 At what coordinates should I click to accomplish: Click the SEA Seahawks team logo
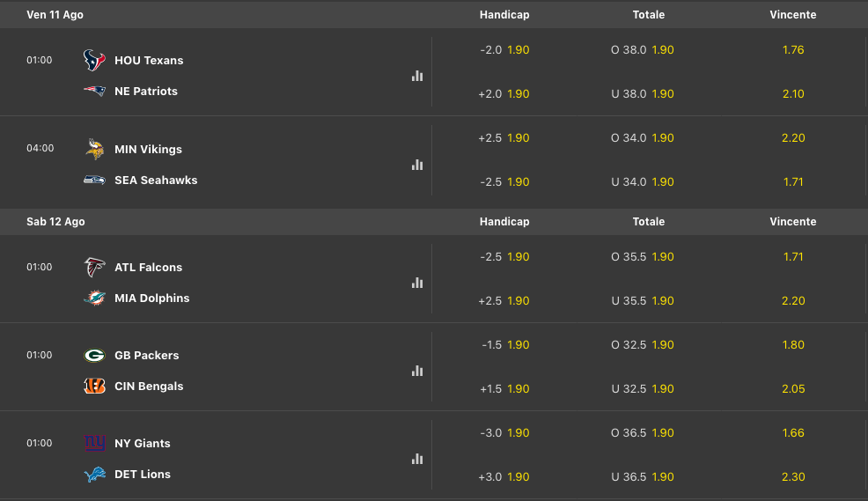(x=94, y=180)
